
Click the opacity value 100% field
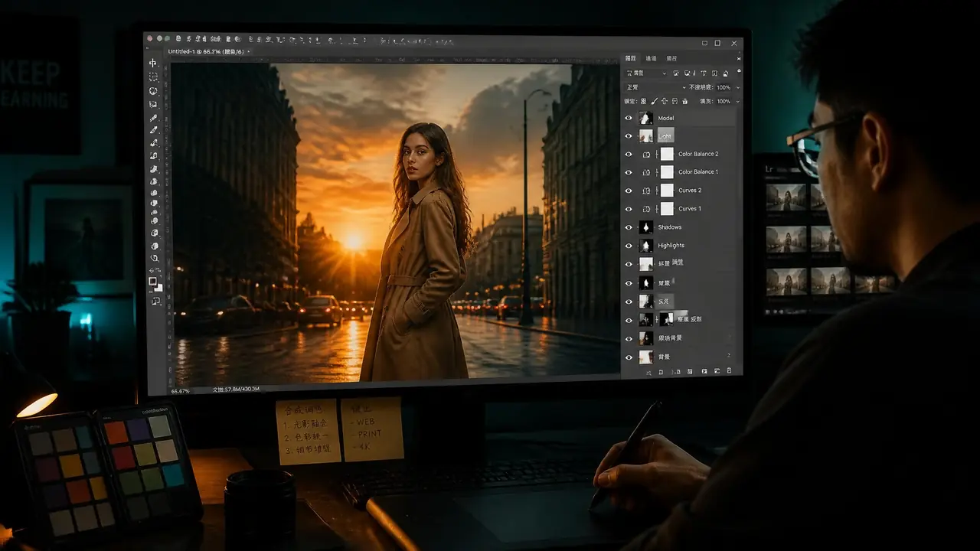tap(724, 88)
